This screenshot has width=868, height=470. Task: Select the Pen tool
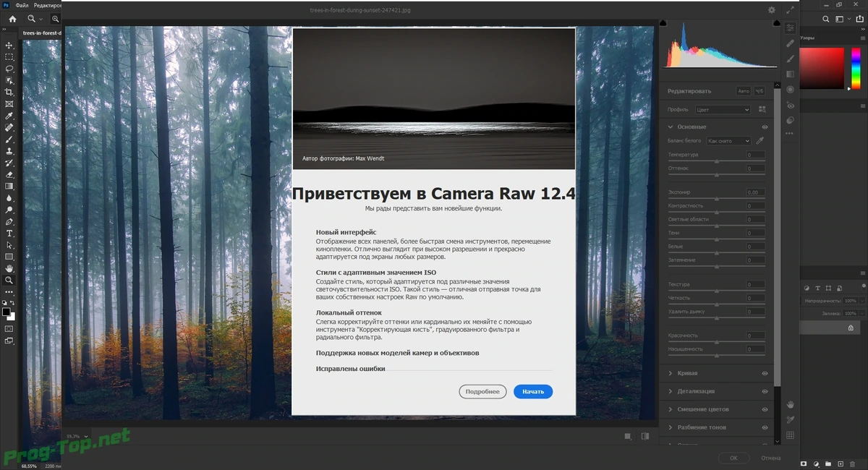9,221
